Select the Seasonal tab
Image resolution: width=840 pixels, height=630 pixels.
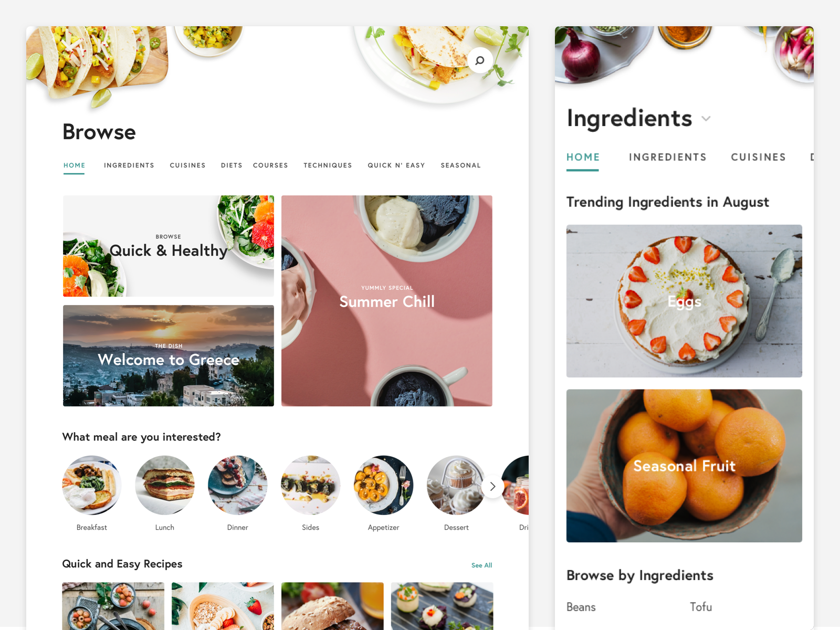pos(461,165)
